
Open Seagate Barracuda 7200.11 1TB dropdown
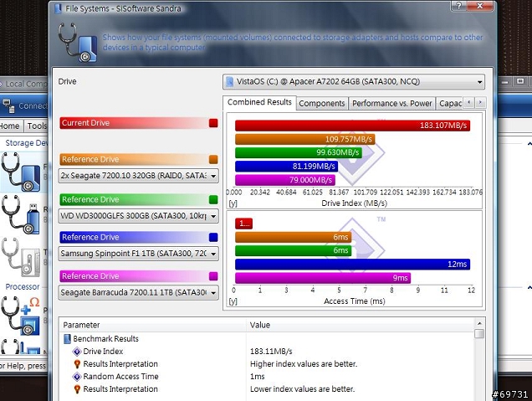[138, 293]
